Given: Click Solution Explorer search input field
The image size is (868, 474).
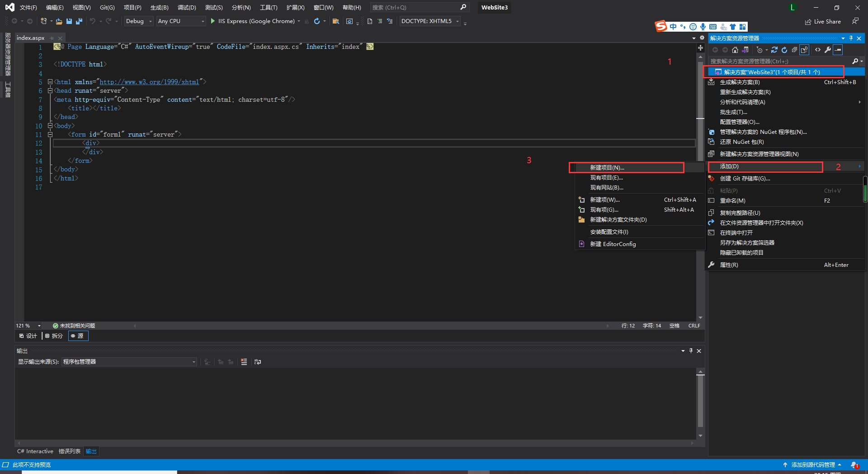Looking at the screenshot, I should click(x=779, y=61).
